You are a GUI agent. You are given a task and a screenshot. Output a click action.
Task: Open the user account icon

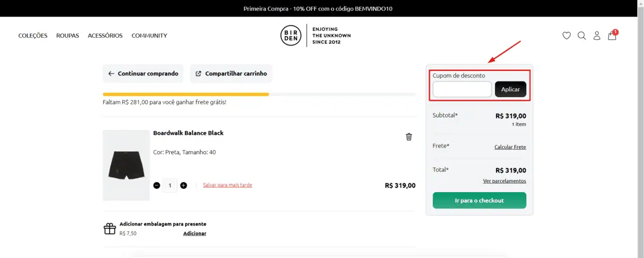(597, 35)
